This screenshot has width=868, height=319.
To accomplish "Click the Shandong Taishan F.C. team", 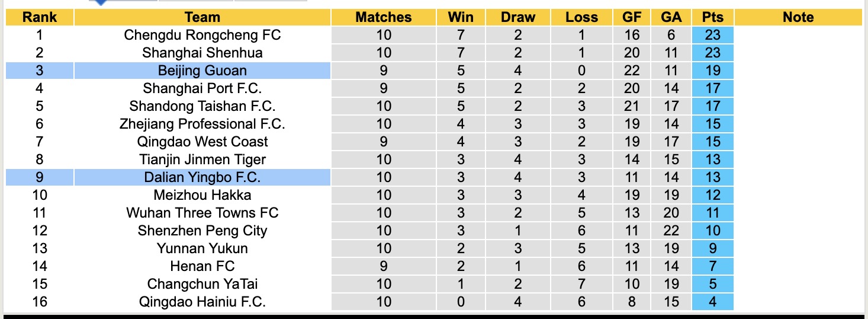I will [202, 106].
